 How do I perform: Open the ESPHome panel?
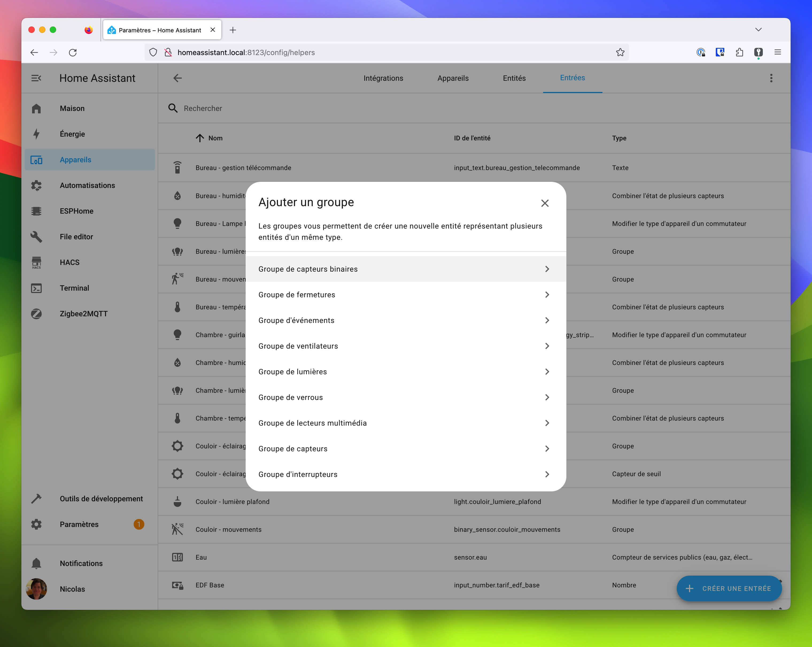(76, 211)
